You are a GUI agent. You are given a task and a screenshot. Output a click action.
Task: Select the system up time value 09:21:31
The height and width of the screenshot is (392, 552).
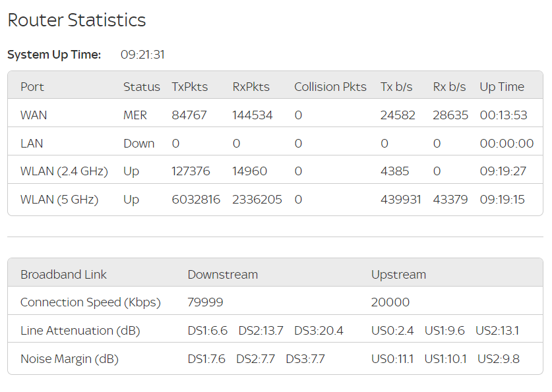[142, 55]
